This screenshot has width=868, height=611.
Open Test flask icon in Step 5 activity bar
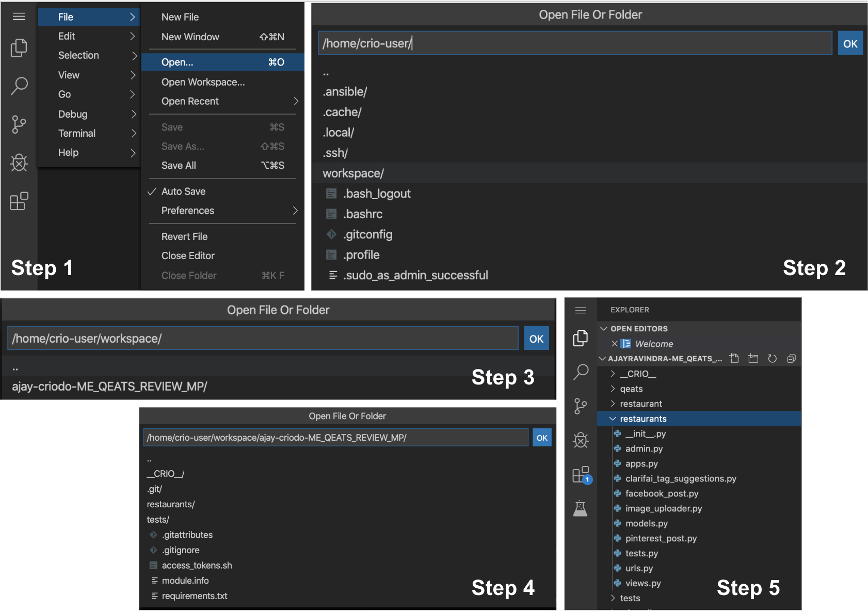pyautogui.click(x=581, y=508)
